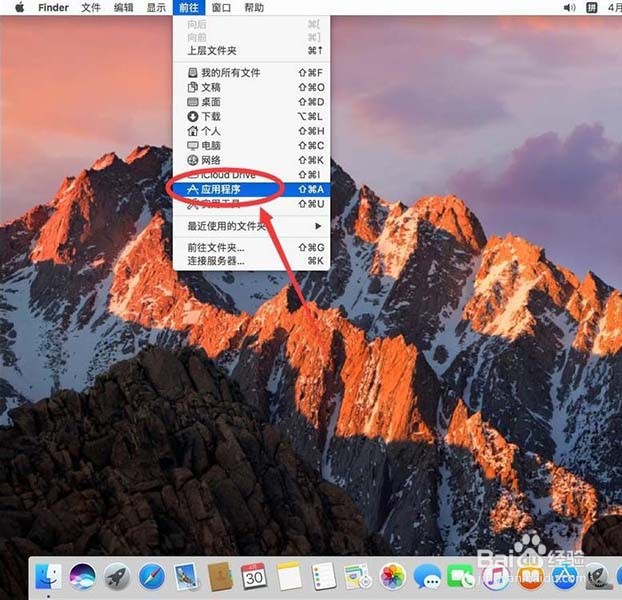Select 网络 in the menu
622x600 pixels.
click(251, 160)
